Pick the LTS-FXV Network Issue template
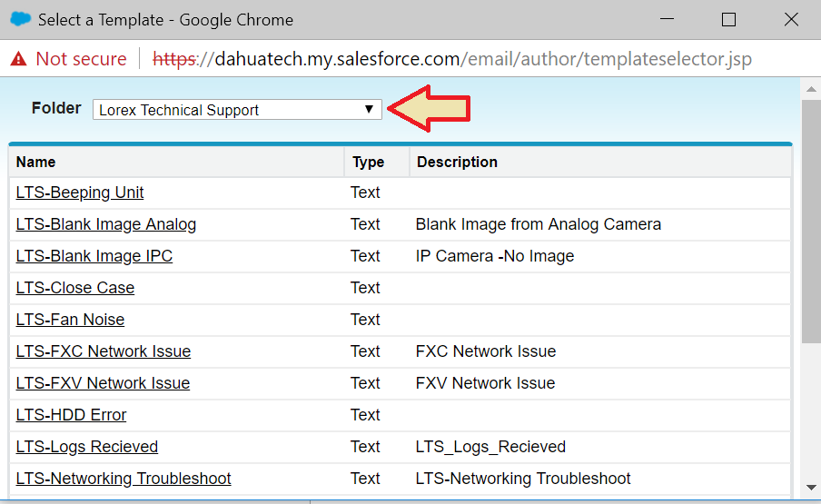Viewport: 821px width, 504px height. 103,383
